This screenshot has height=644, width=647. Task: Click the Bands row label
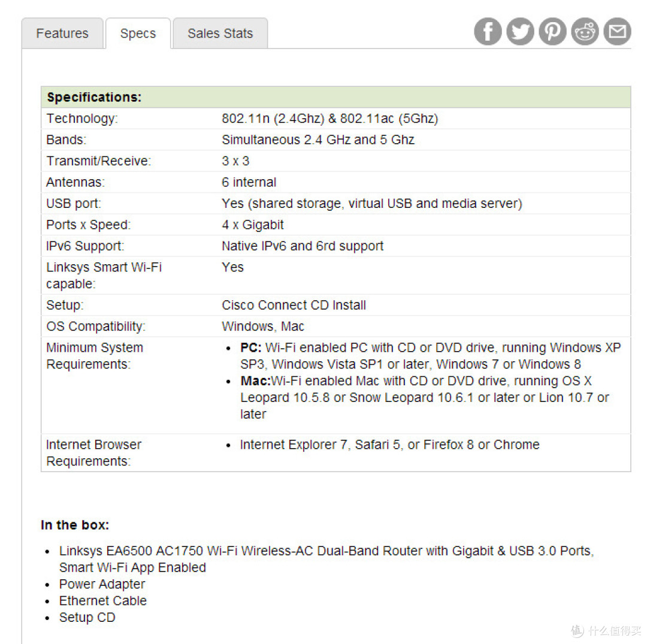click(66, 140)
